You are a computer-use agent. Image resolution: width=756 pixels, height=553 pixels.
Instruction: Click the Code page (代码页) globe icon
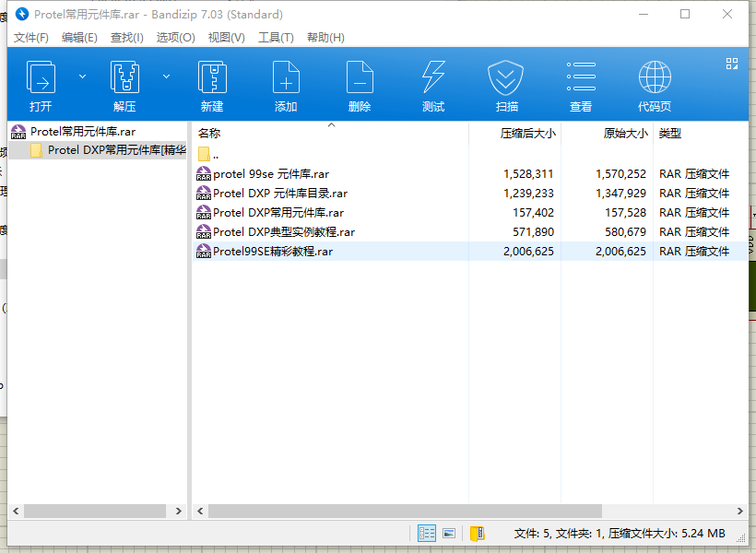tap(655, 77)
